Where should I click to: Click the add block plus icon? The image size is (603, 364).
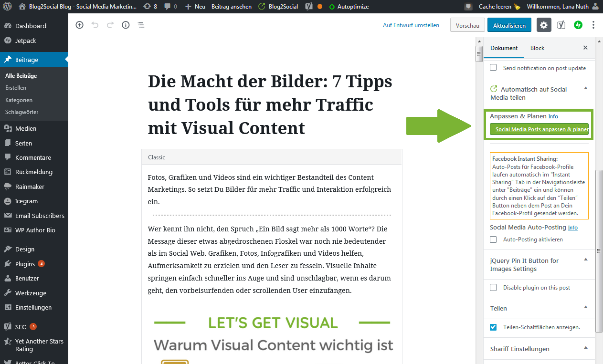pos(80,25)
